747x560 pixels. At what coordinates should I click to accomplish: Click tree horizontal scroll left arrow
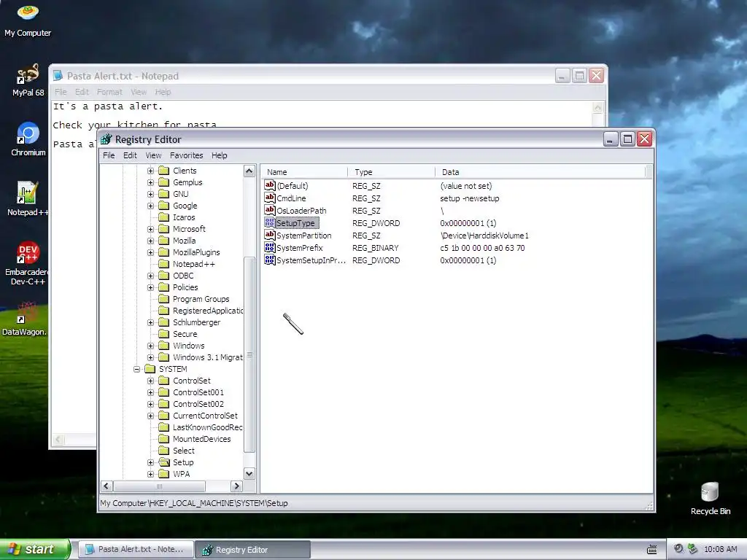[107, 486]
